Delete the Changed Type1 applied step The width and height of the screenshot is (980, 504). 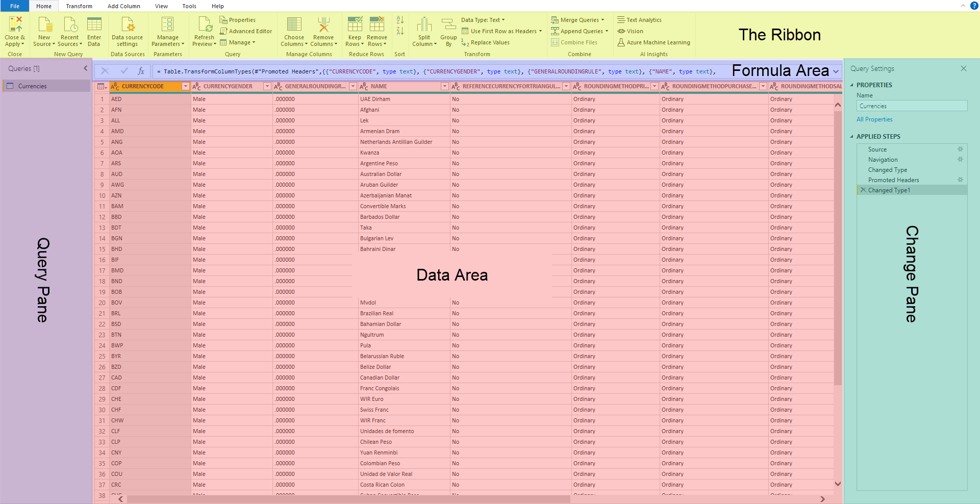pyautogui.click(x=863, y=190)
